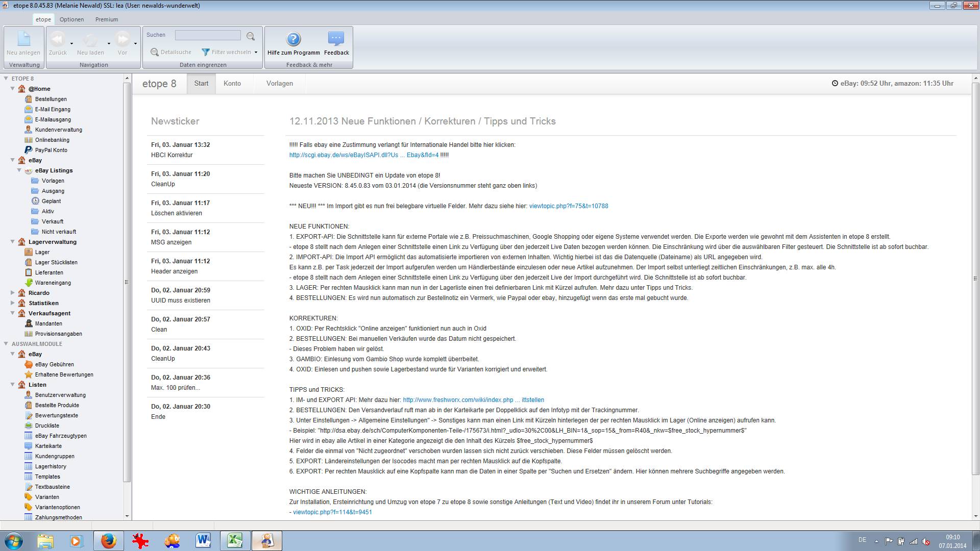Open Onlinebanking from the sidebar
The height and width of the screenshot is (551, 980).
(52, 140)
